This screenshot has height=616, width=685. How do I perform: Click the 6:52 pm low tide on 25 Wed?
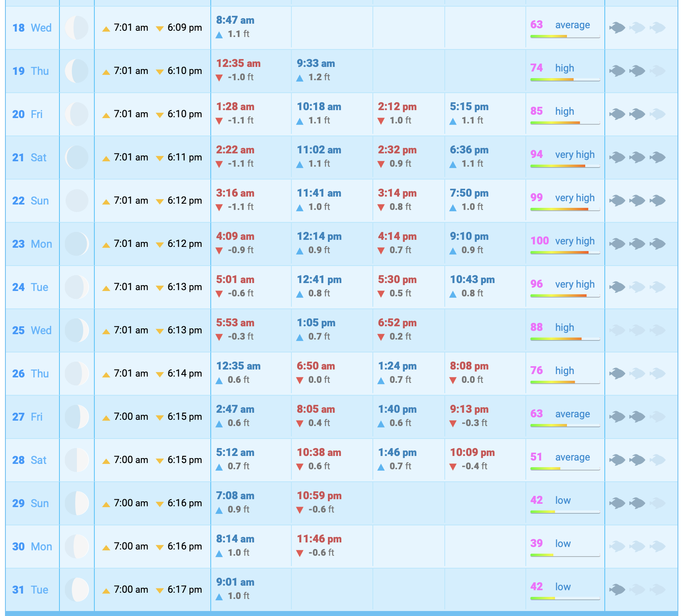click(397, 323)
